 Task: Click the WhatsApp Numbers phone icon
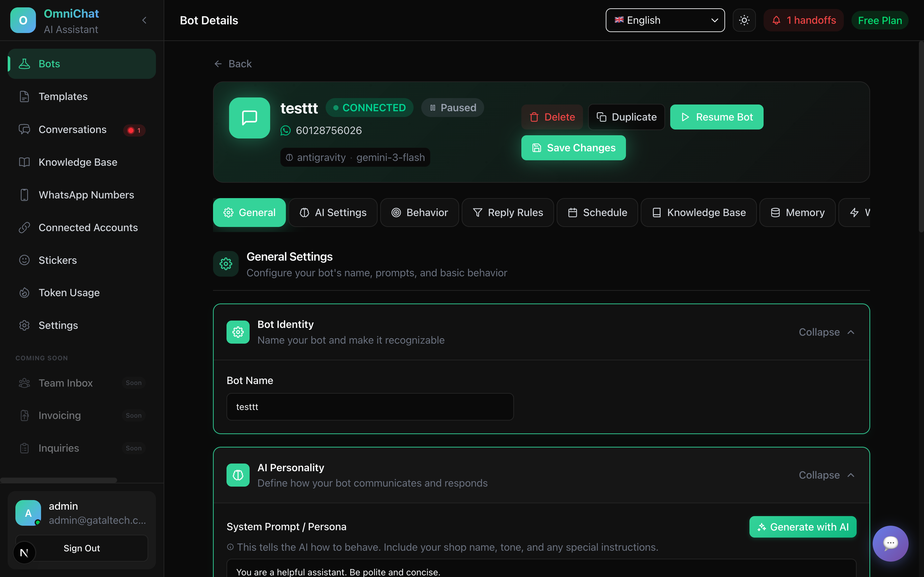point(24,195)
